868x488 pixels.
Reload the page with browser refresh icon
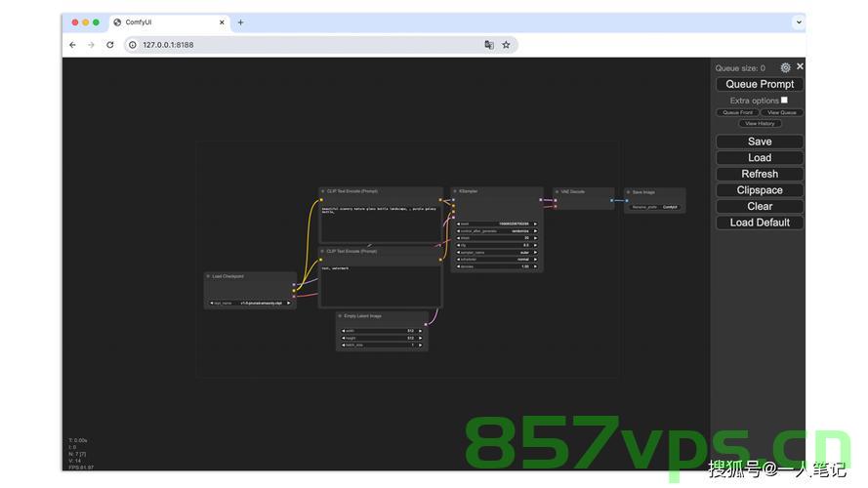pyautogui.click(x=110, y=45)
